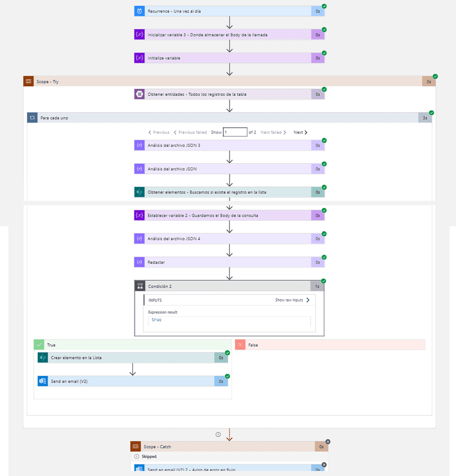Click the info icon beside the Catch arrow

[x=218, y=435]
